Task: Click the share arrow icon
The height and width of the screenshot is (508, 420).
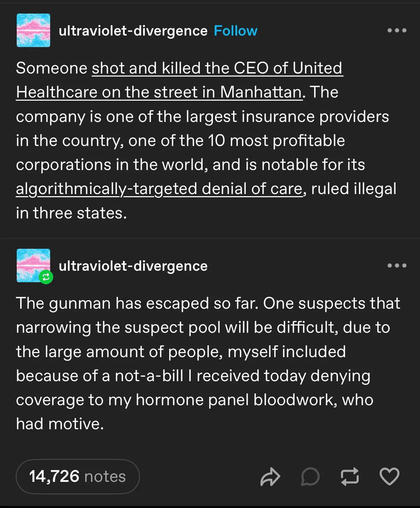Action: tap(270, 477)
